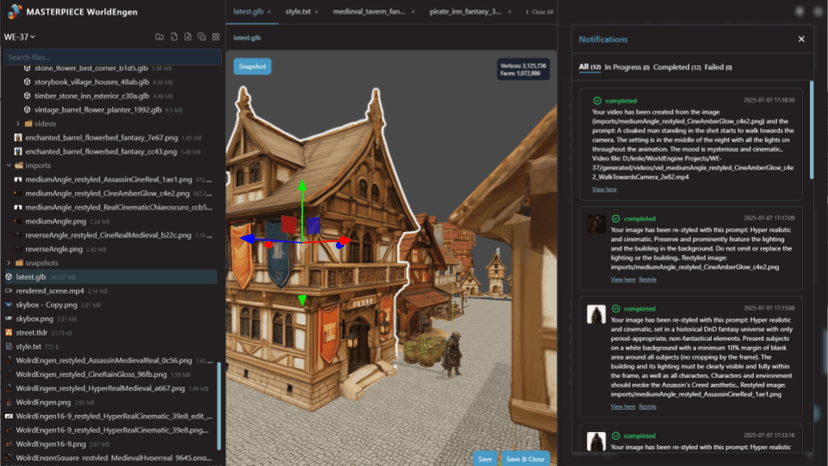Click the red X-axis gizmo arrow
Image resolution: width=828 pixels, height=466 pixels.
click(343, 241)
